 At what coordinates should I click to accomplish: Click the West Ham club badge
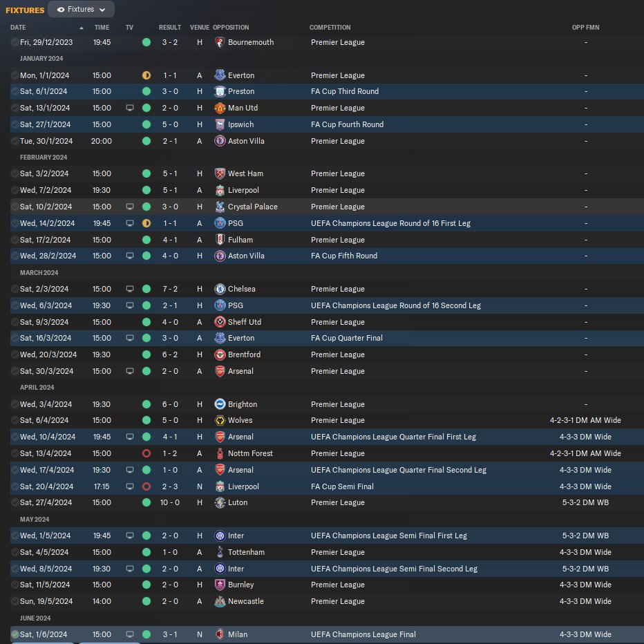click(220, 173)
